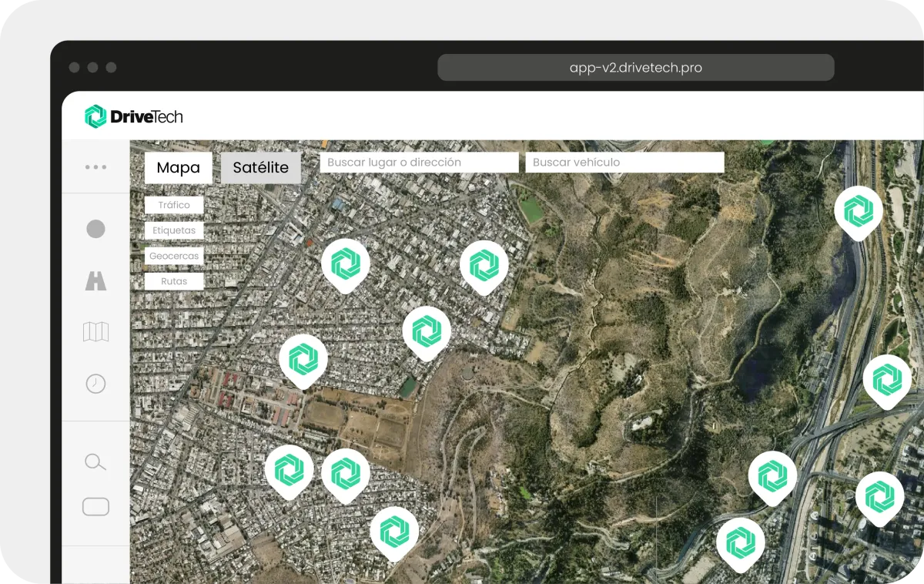Switch to Mapa view
This screenshot has height=584, width=924.
point(178,167)
